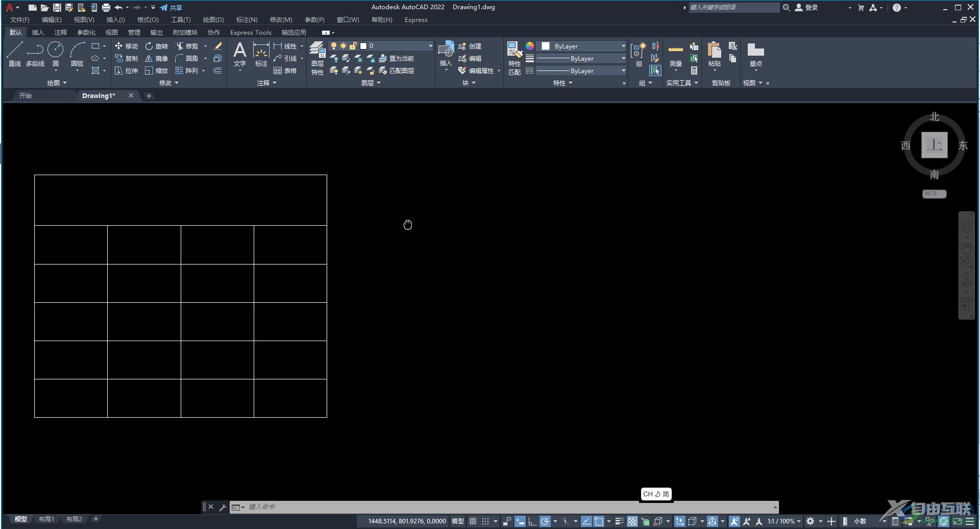Image resolution: width=980 pixels, height=529 pixels.
Task: Open the Draw (绘图D) menu
Action: pyautogui.click(x=213, y=19)
